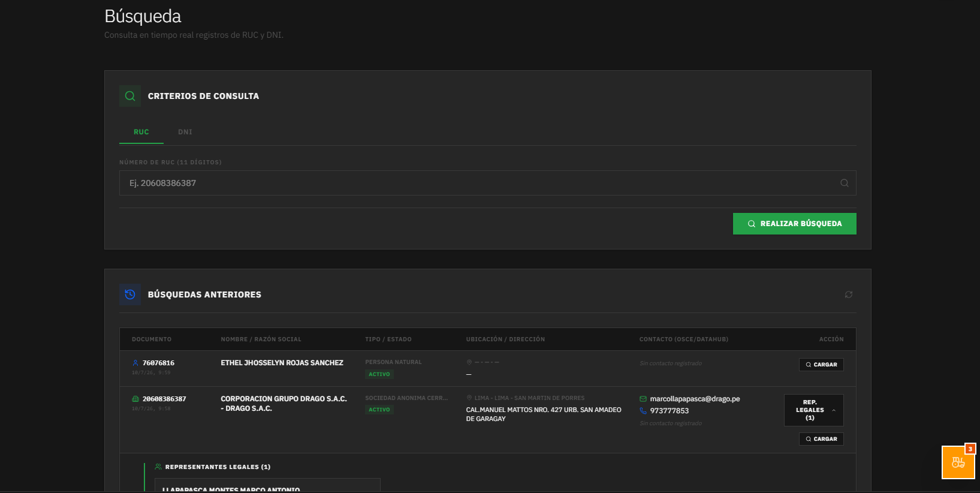Click the search icon inside the RUC field
The image size is (980, 493).
click(845, 183)
